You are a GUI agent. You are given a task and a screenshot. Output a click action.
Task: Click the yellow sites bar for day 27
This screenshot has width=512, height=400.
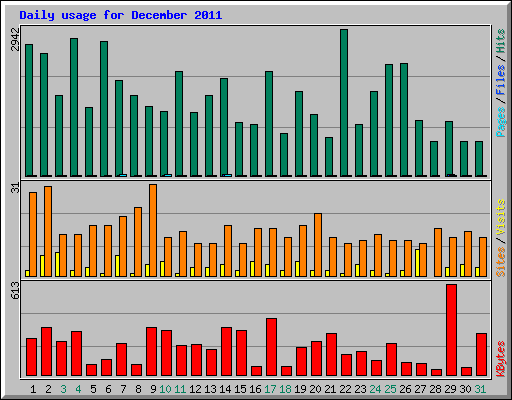click(x=417, y=263)
